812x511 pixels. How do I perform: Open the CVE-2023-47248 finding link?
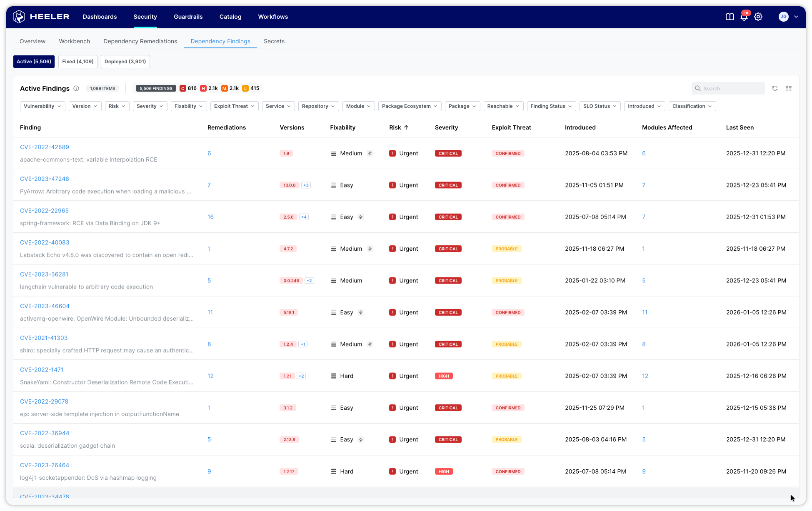(x=45, y=179)
